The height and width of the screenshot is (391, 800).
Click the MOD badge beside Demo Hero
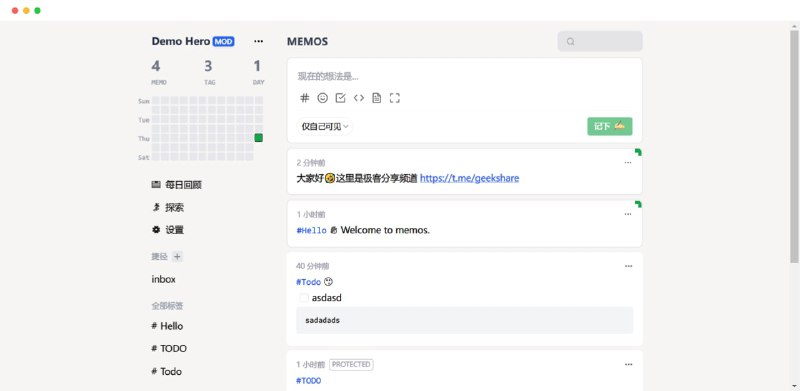tap(223, 42)
